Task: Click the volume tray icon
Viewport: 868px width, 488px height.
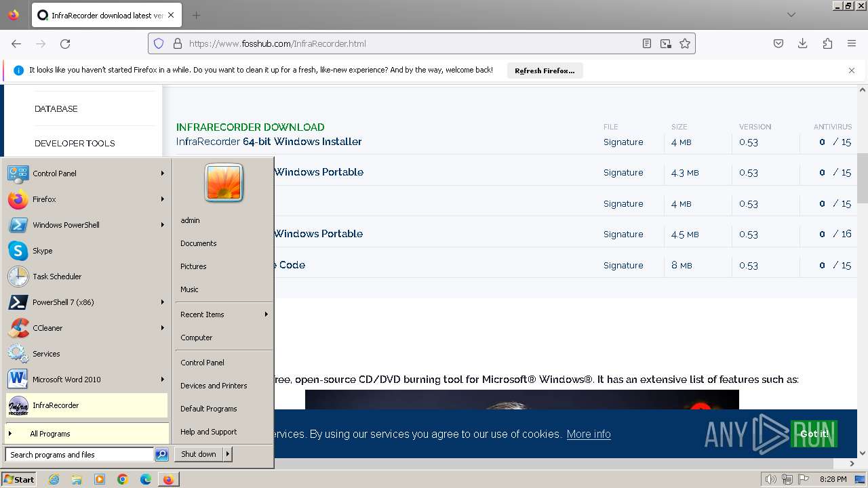Action: [x=770, y=479]
